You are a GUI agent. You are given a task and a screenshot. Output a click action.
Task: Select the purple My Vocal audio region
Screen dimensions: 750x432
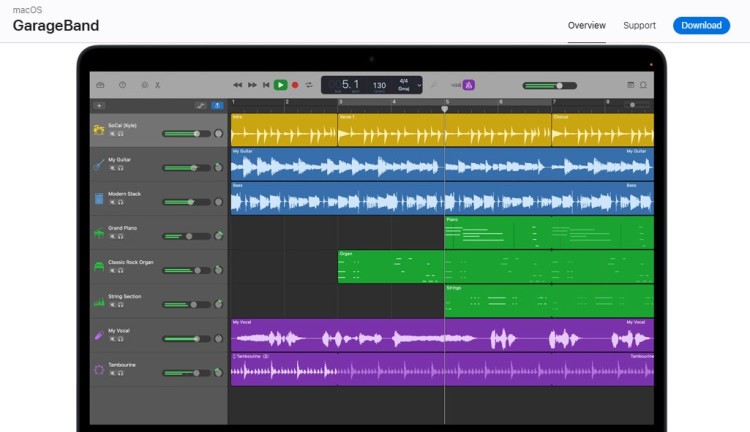coord(442,335)
